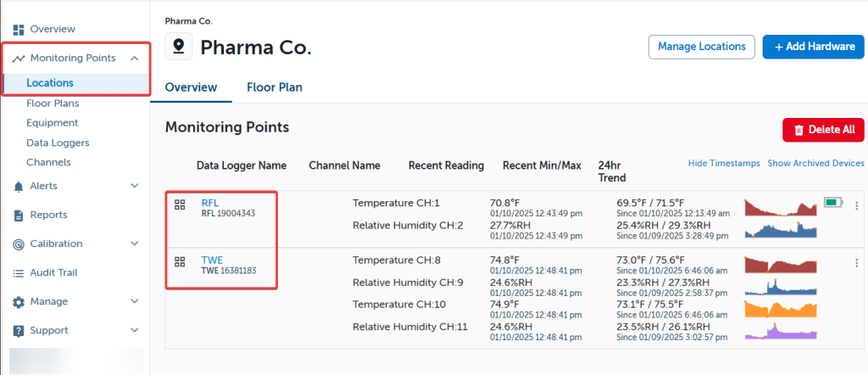Click the Add Hardware button
This screenshot has width=868, height=375.
813,47
